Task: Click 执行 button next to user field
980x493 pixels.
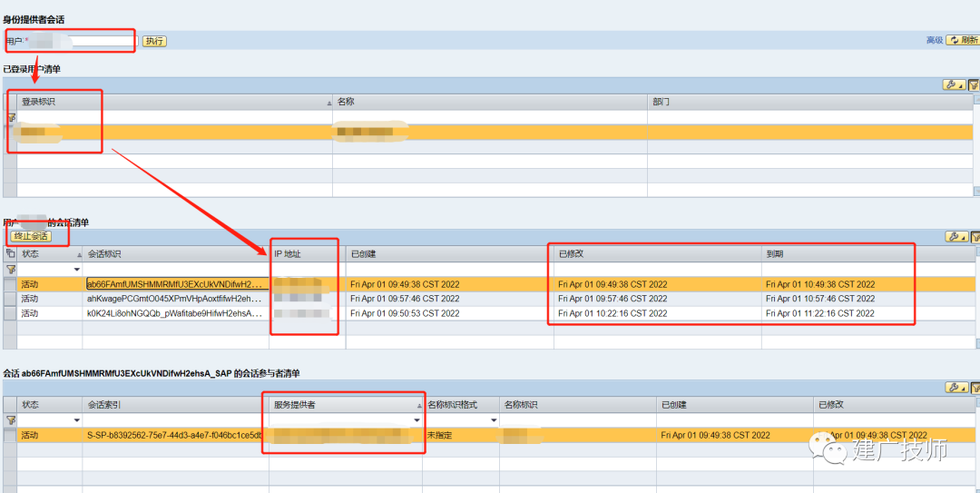Action: [154, 41]
